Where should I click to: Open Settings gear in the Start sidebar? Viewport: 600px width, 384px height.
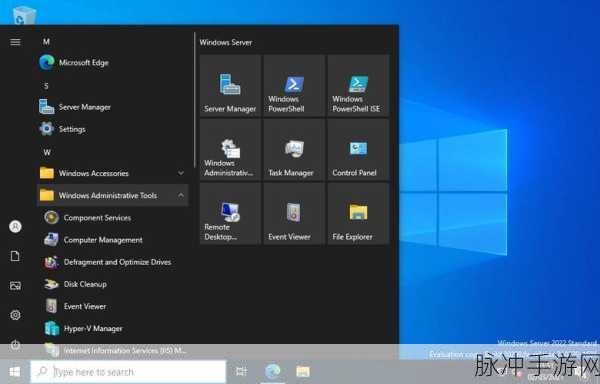click(x=15, y=315)
